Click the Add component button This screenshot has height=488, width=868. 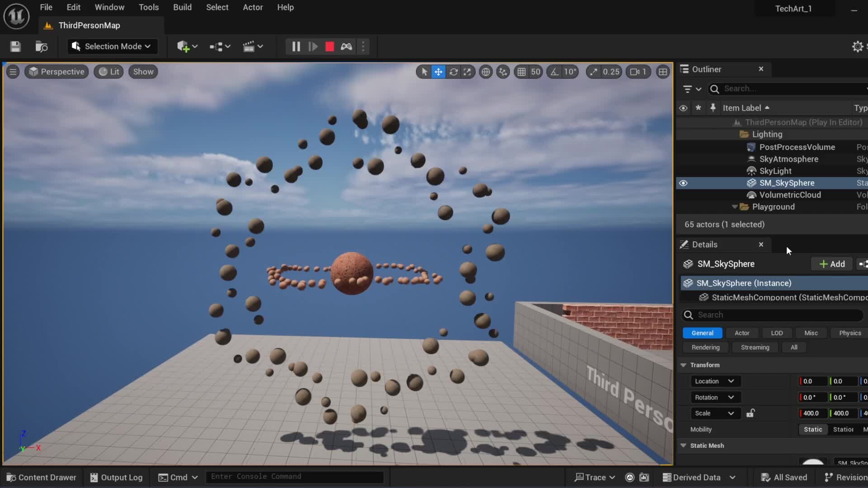[x=831, y=264]
